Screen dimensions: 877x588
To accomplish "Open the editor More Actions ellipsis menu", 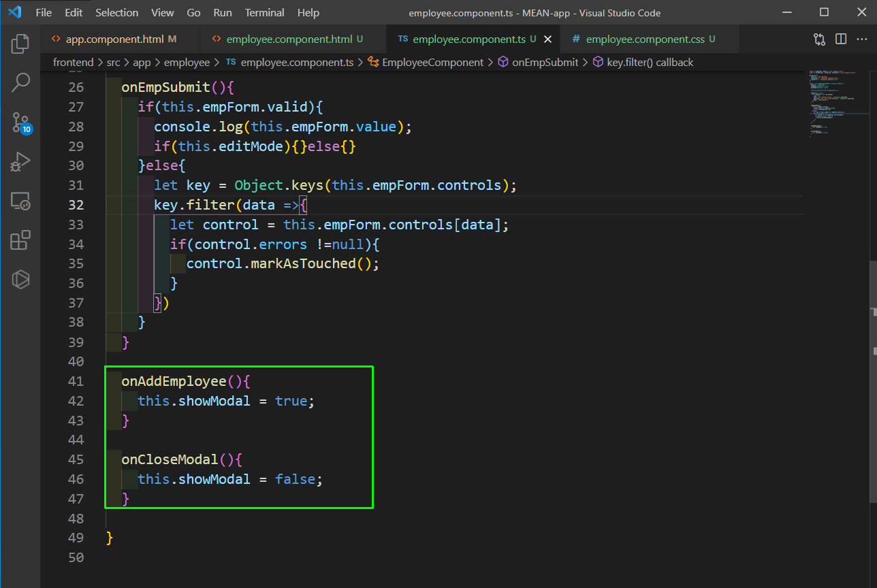I will (x=861, y=39).
